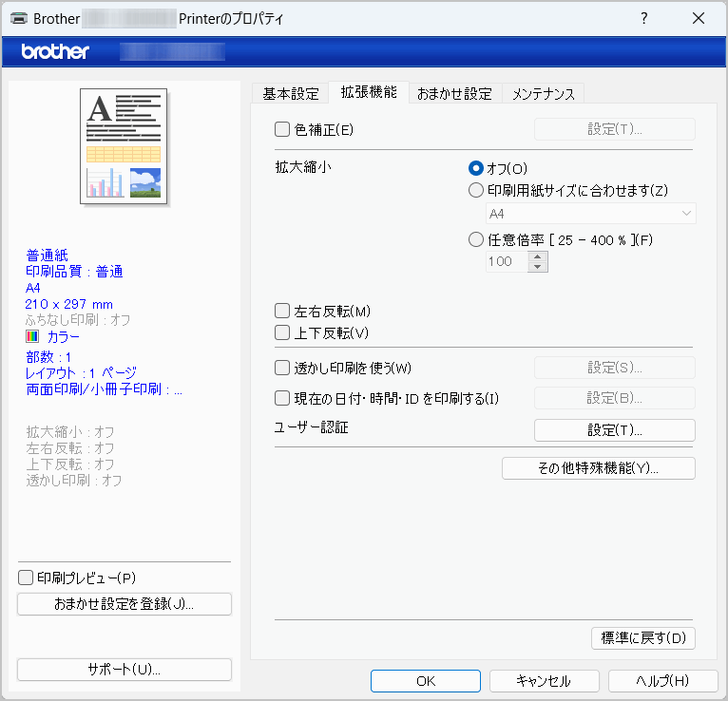728x701 pixels.
Task: Check 現在の日付・時間・ID を印刷する(I)
Action: [282, 398]
